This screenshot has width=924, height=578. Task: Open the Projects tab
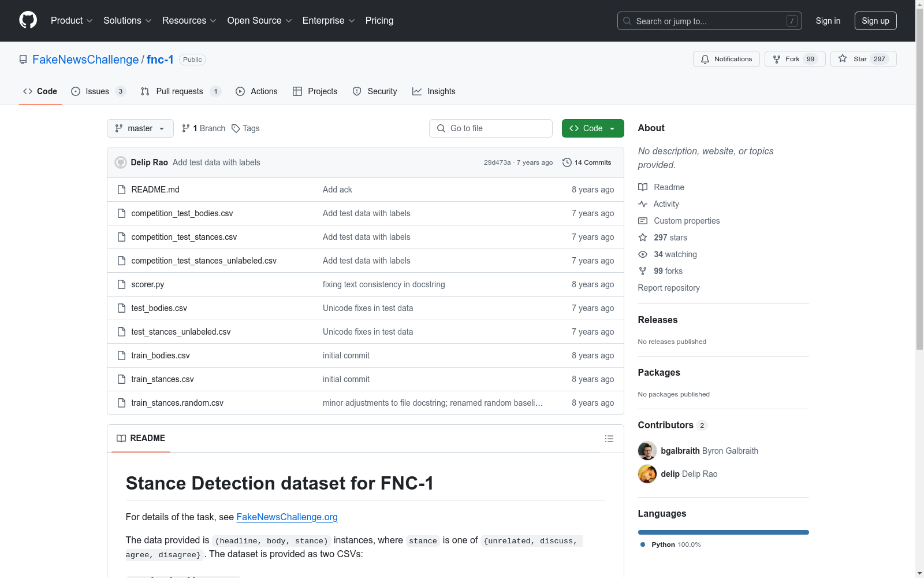pyautogui.click(x=315, y=91)
